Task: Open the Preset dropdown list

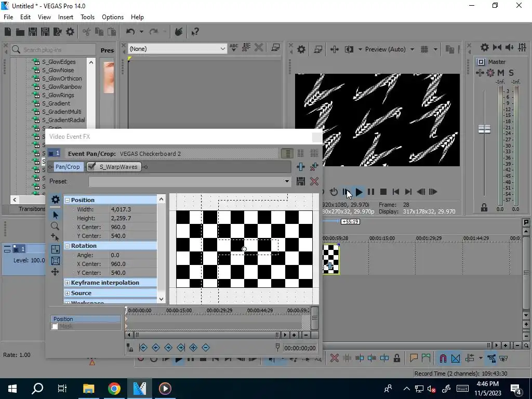Action: tap(287, 181)
